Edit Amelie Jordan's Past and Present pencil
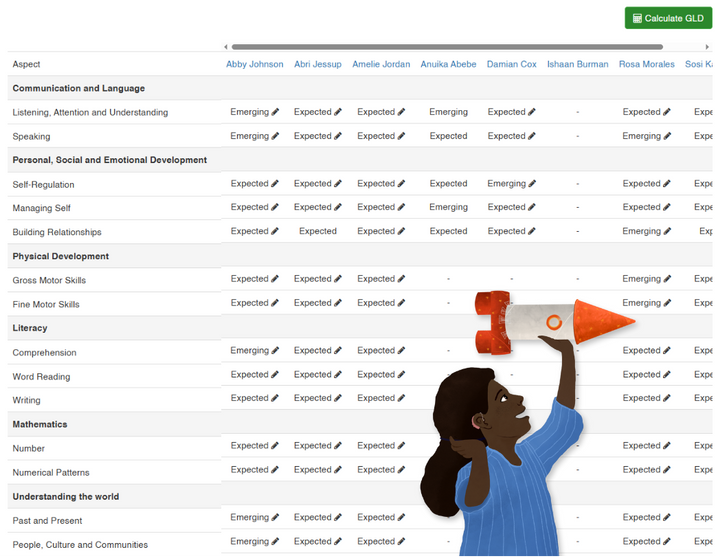The height and width of the screenshot is (557, 716). (x=401, y=518)
